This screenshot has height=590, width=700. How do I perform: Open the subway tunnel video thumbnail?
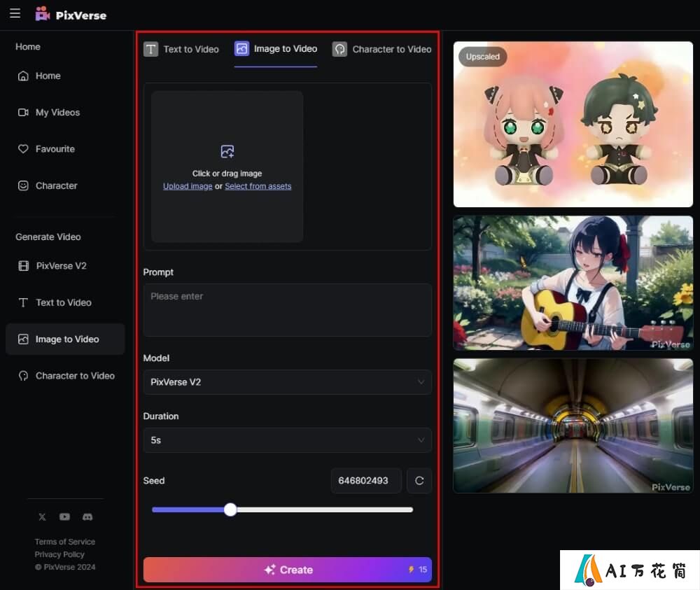(573, 426)
